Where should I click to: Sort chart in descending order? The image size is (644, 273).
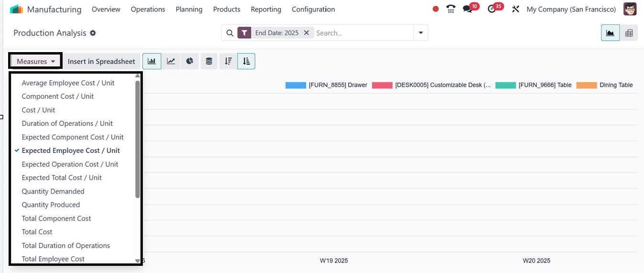pyautogui.click(x=228, y=61)
